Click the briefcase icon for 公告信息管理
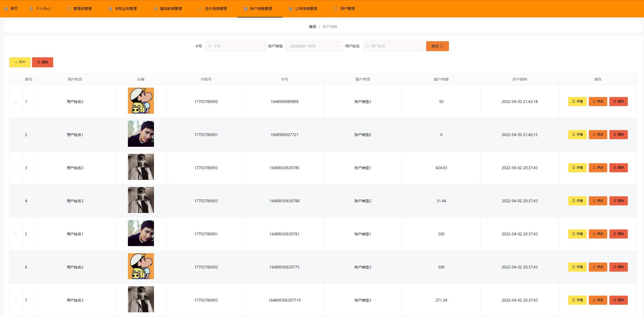 pyautogui.click(x=291, y=9)
